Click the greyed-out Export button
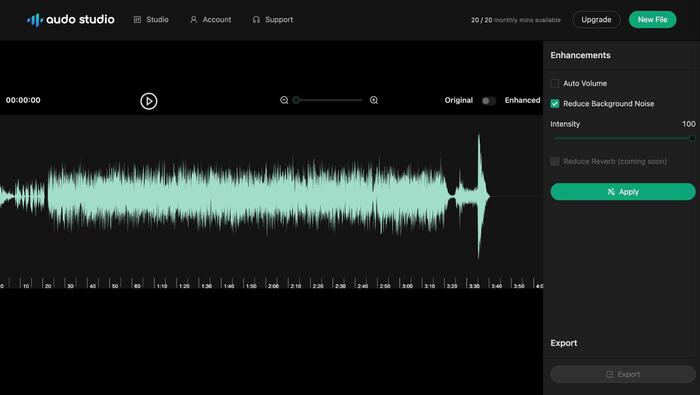The width and height of the screenshot is (700, 395). click(x=623, y=374)
